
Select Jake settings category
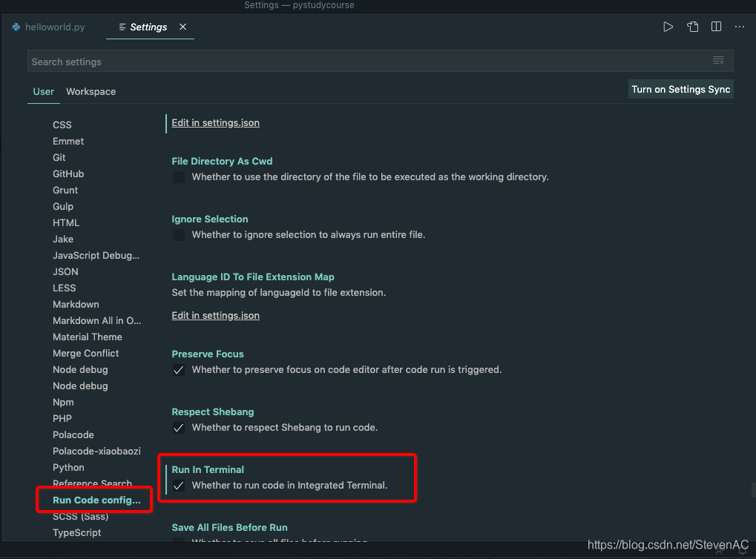(62, 239)
